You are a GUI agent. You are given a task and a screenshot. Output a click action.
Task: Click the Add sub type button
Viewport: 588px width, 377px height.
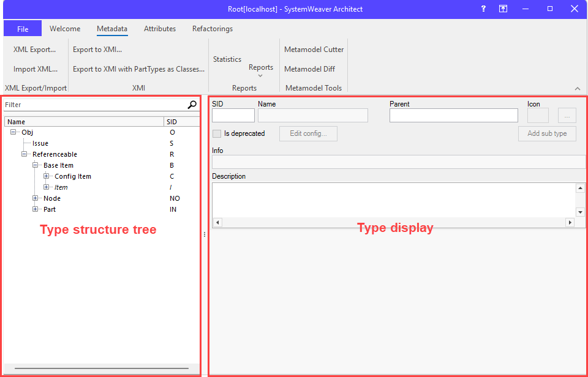[547, 133]
